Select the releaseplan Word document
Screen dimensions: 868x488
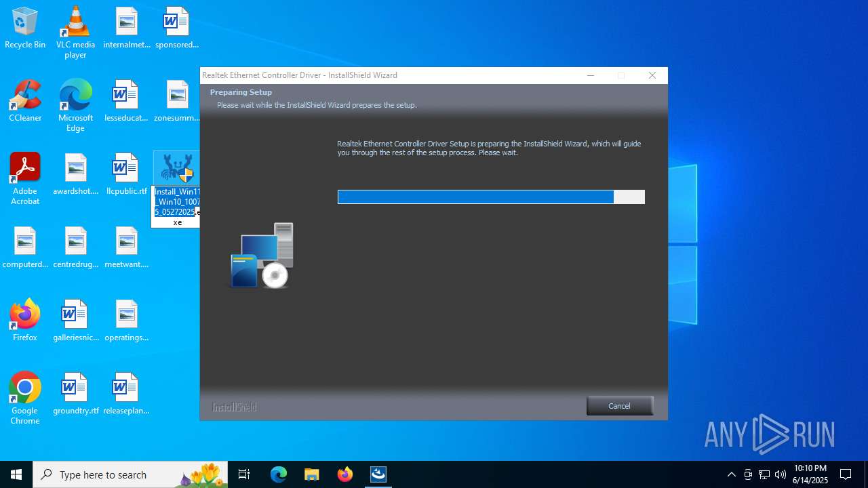(126, 394)
